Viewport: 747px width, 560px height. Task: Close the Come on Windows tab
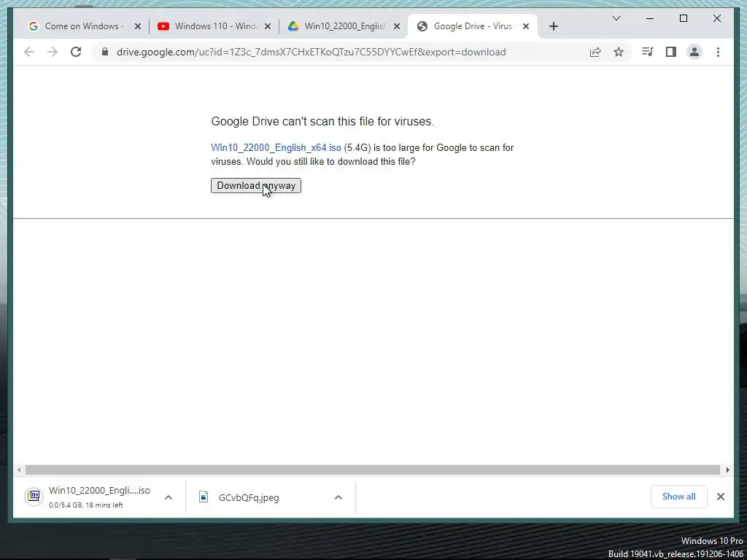click(x=138, y=26)
